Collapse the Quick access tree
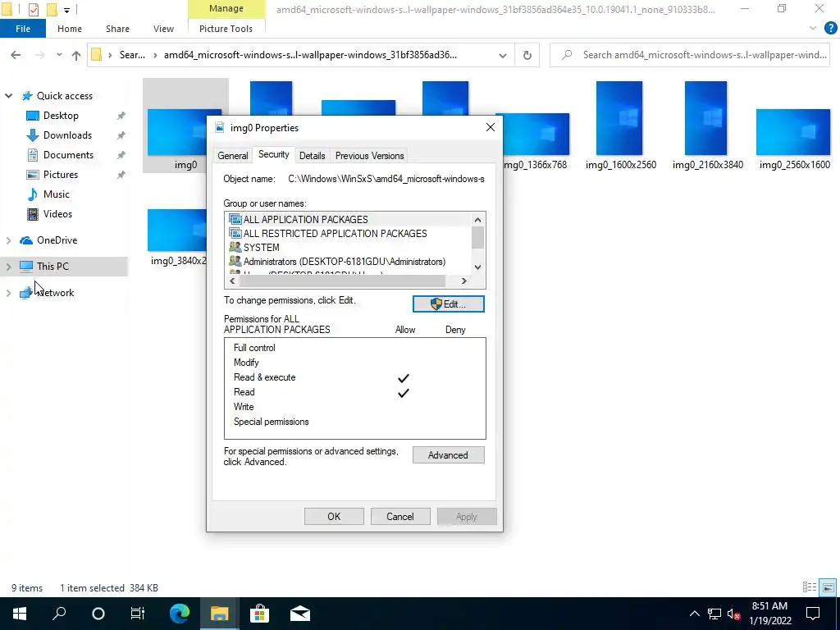 click(8, 96)
